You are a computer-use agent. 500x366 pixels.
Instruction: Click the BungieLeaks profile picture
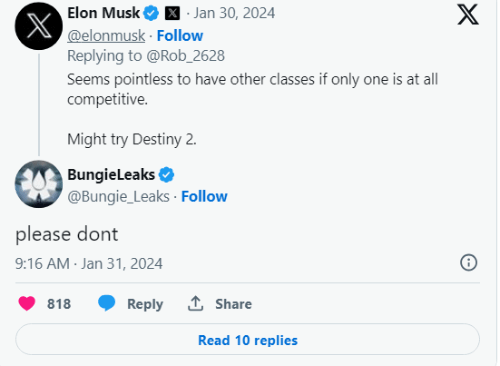39,184
